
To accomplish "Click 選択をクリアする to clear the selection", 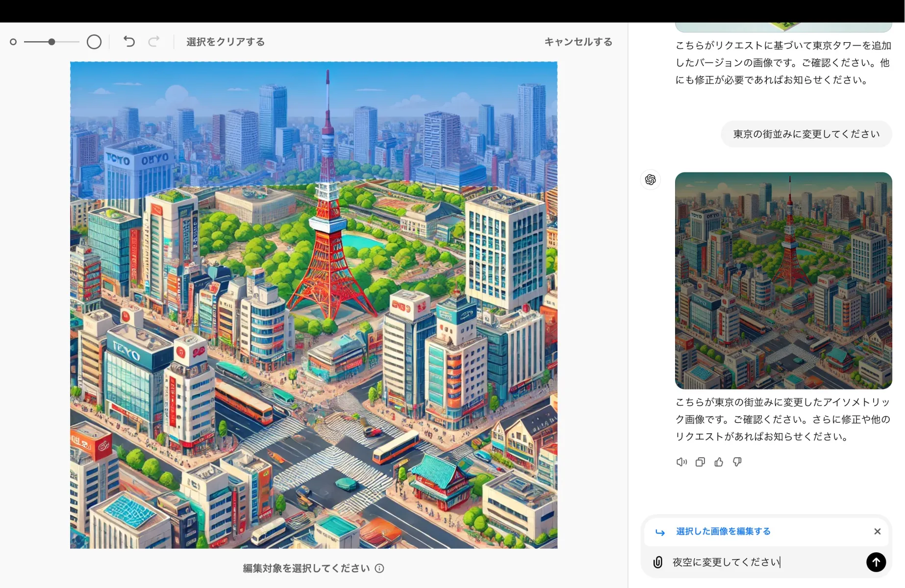I will (224, 42).
